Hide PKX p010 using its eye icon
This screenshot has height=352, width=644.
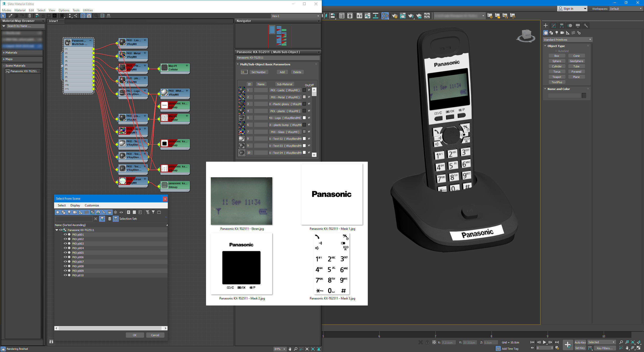pos(65,275)
